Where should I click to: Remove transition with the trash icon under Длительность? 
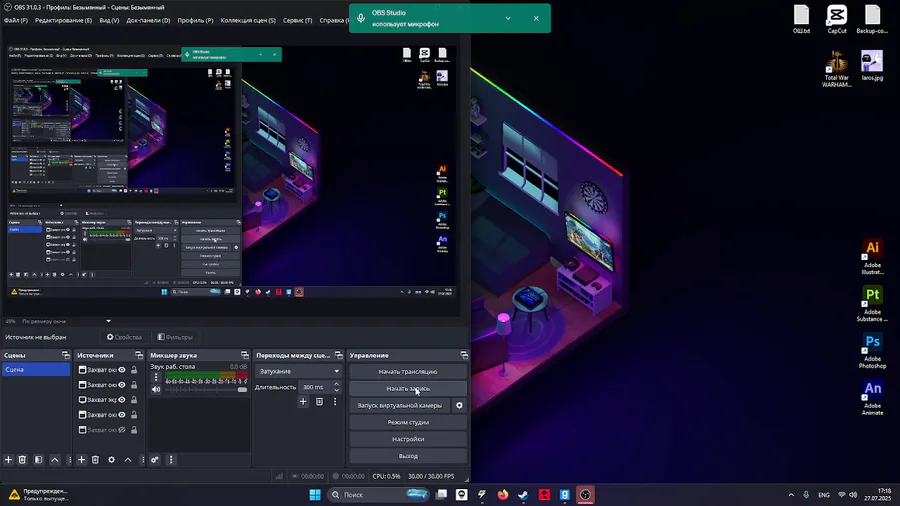click(320, 402)
